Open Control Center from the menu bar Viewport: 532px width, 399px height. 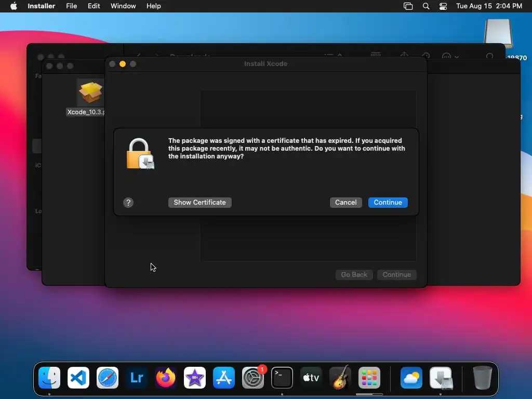(443, 6)
